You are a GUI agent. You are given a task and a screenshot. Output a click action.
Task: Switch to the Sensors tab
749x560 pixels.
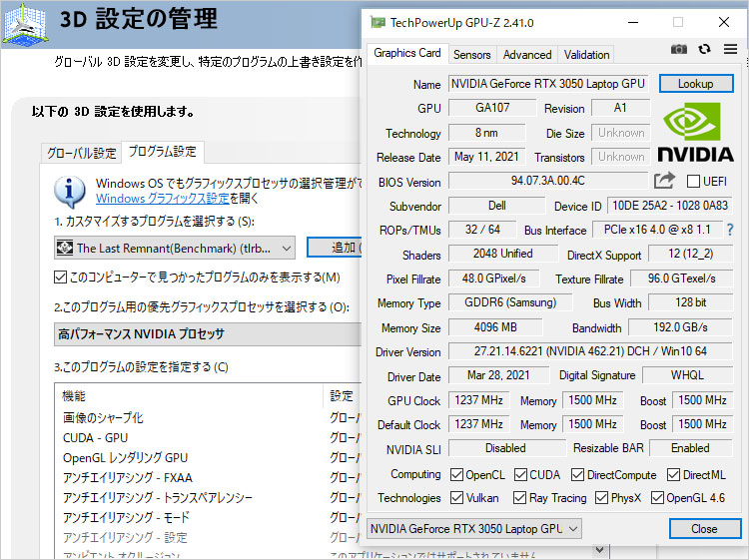(x=472, y=55)
